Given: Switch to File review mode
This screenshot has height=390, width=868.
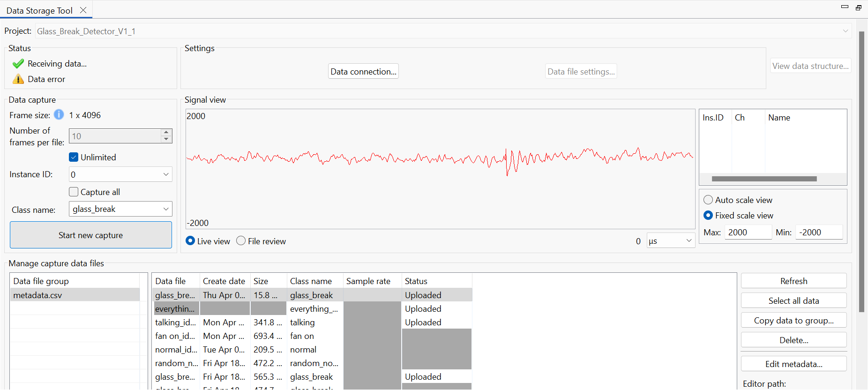Looking at the screenshot, I should pos(241,241).
